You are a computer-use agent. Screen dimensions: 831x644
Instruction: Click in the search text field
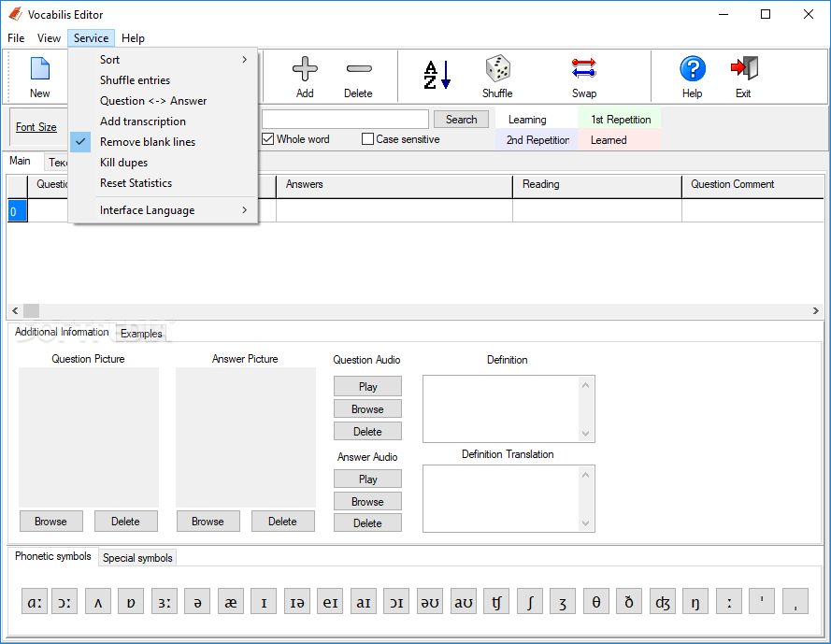pos(345,120)
